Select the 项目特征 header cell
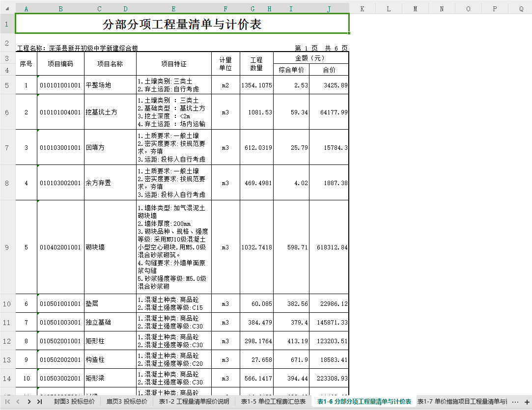This screenshot has height=410, width=532. click(x=174, y=64)
